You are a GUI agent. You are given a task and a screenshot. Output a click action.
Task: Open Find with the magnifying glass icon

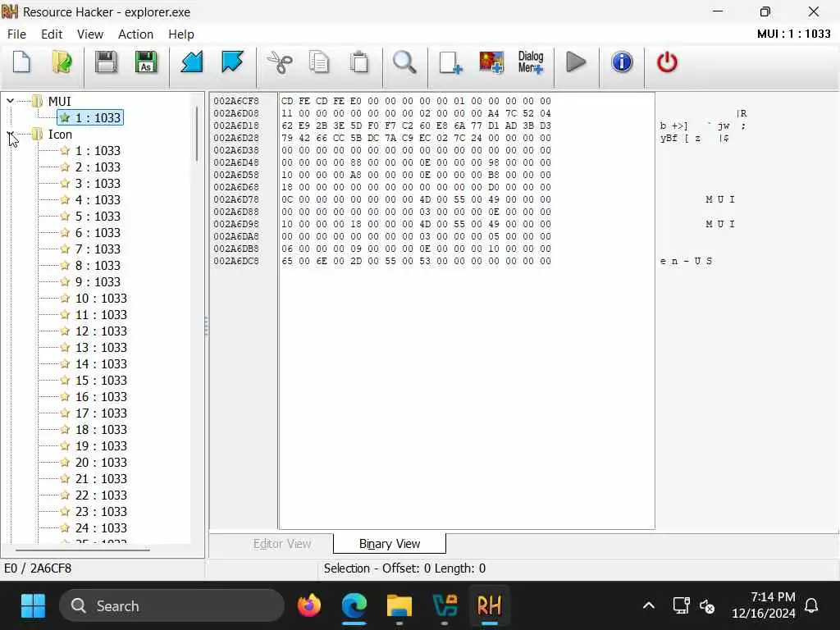pos(404,62)
